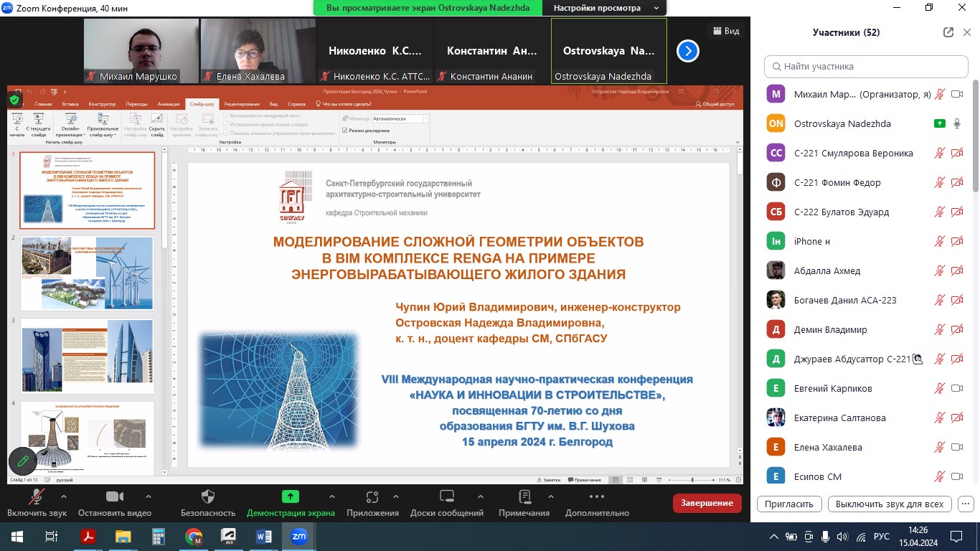Open Безопасность shield in Zoom toolbar

[x=208, y=496]
